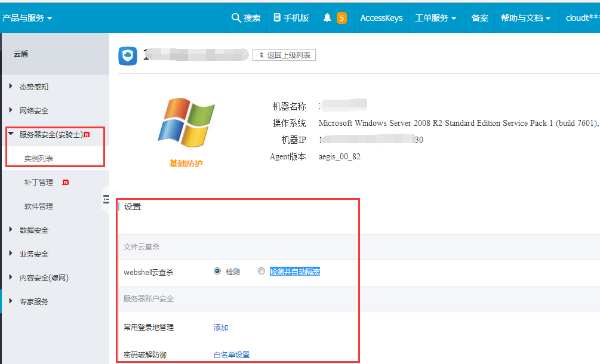Click the N badge beside 服务器安全(安骑士)
This screenshot has height=364, width=600.
point(87,135)
